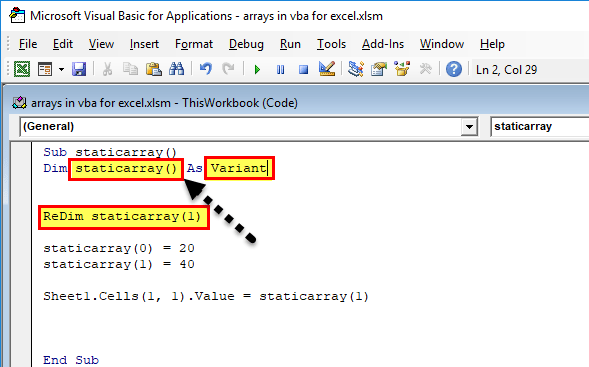Open the Project Explorer icon
Image resolution: width=589 pixels, height=367 pixels.
pos(355,69)
